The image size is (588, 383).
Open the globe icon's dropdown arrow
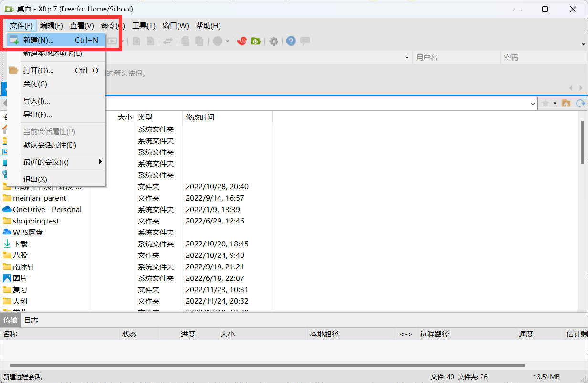[x=228, y=42]
